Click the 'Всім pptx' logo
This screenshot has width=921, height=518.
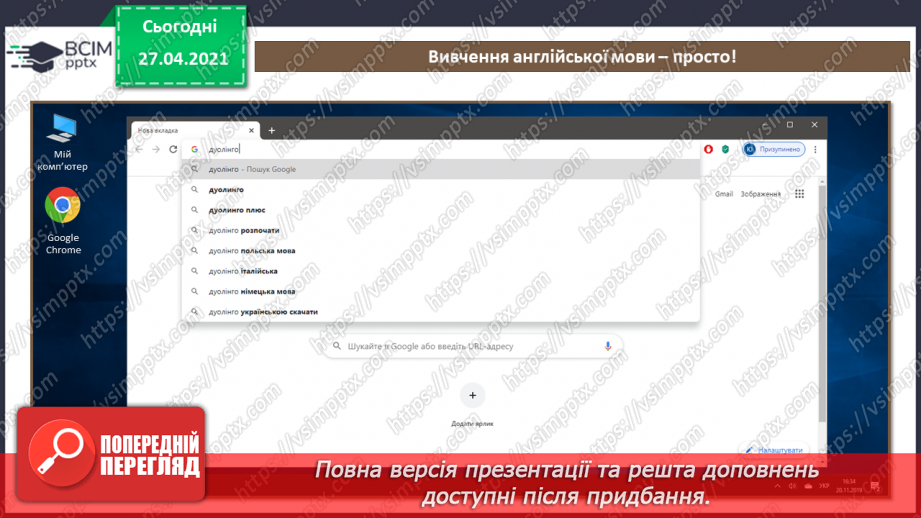(59, 56)
